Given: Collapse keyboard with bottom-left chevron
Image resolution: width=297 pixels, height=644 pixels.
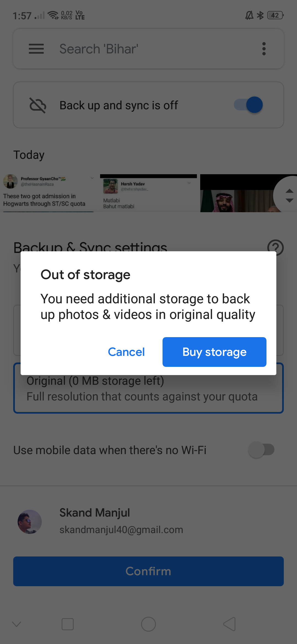Looking at the screenshot, I should 16,624.
